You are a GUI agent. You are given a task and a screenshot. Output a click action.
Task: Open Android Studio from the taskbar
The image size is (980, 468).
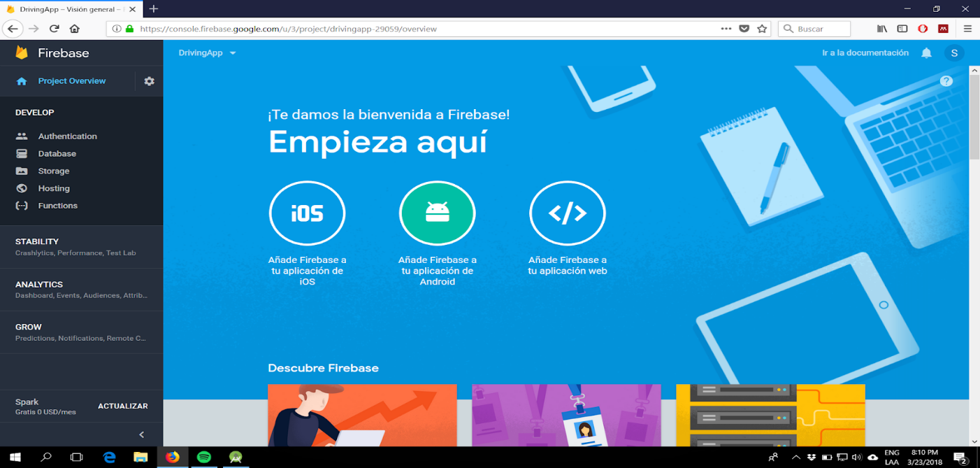pyautogui.click(x=236, y=458)
